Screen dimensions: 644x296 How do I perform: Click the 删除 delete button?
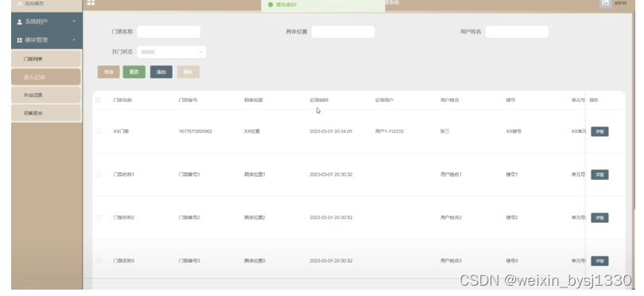click(x=188, y=72)
